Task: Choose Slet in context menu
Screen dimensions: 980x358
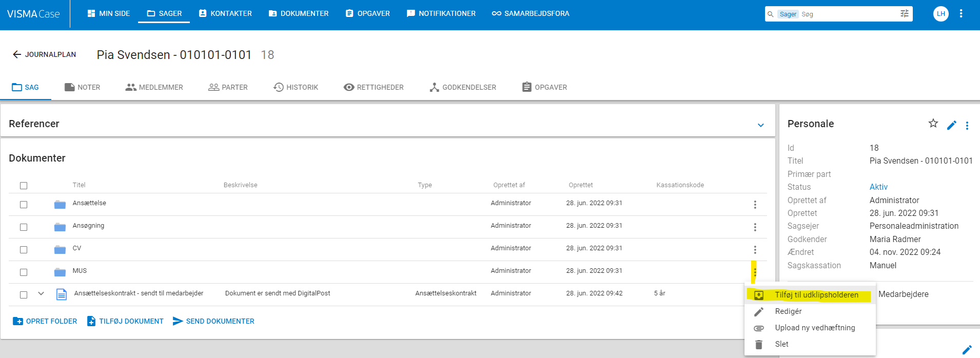Action: tap(810, 344)
